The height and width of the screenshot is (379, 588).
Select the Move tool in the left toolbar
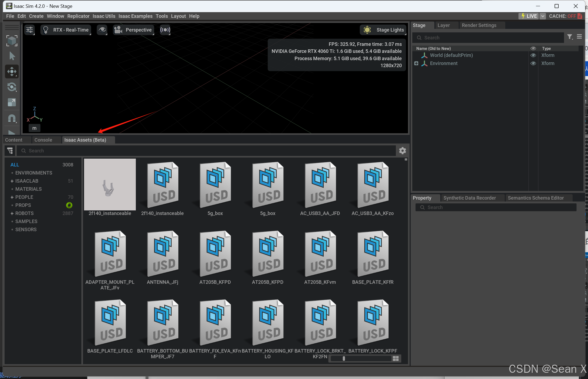coord(12,71)
